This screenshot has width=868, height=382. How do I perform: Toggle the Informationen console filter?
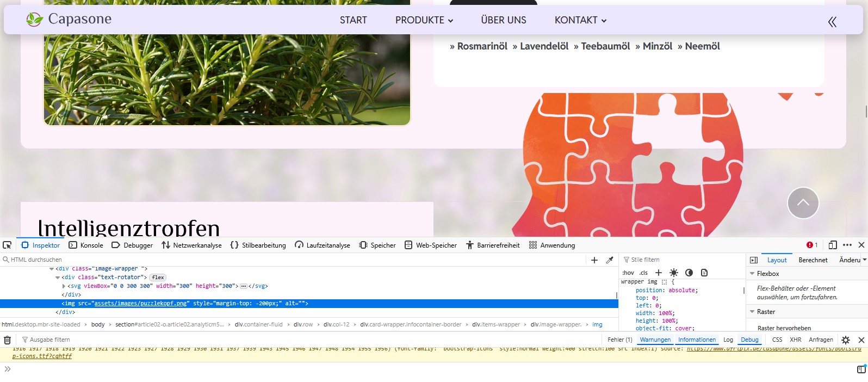(697, 340)
